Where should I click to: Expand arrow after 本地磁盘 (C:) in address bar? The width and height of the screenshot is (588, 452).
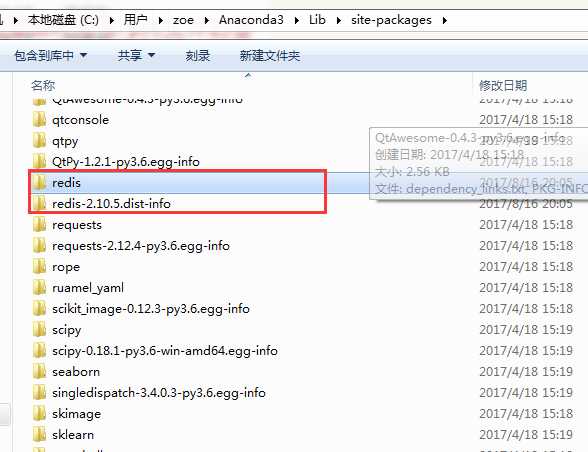coord(111,20)
